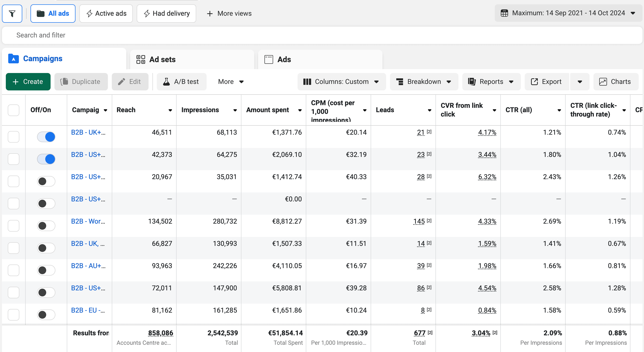Tick the checkbox for €0.00 spent row
This screenshot has height=352, width=644.
click(14, 203)
